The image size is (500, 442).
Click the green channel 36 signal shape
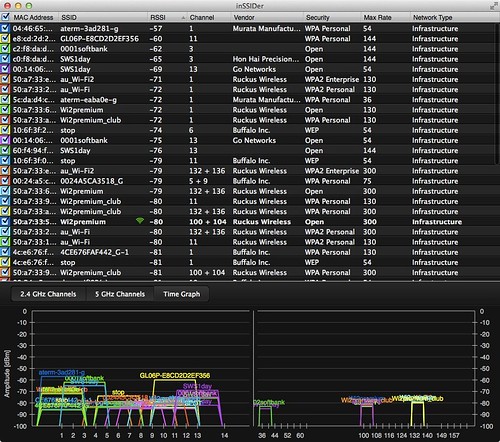click(x=266, y=416)
